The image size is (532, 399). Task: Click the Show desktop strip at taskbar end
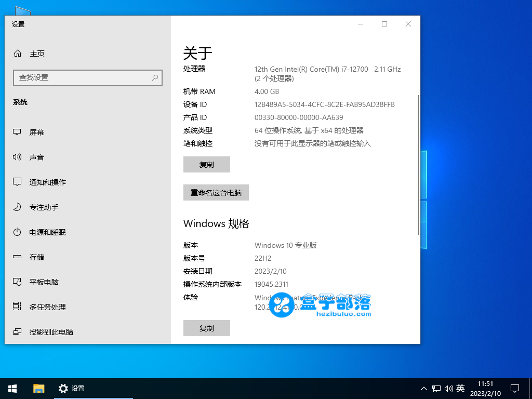pyautogui.click(x=530, y=389)
